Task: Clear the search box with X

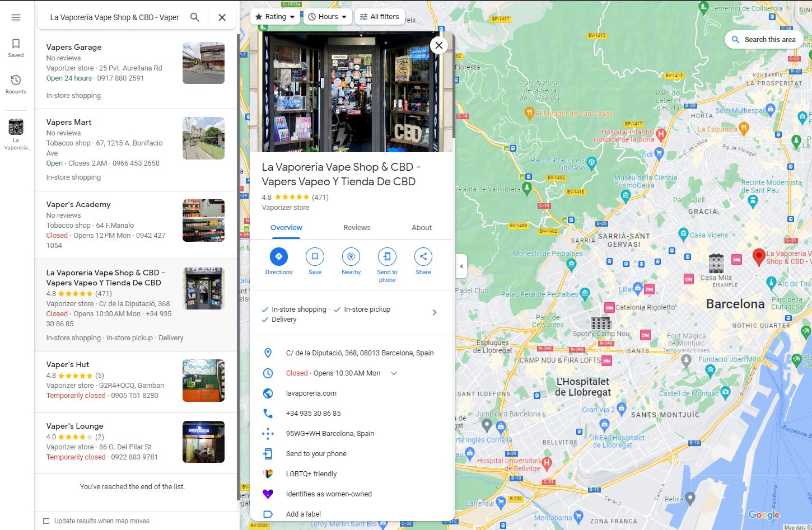Action: (222, 17)
